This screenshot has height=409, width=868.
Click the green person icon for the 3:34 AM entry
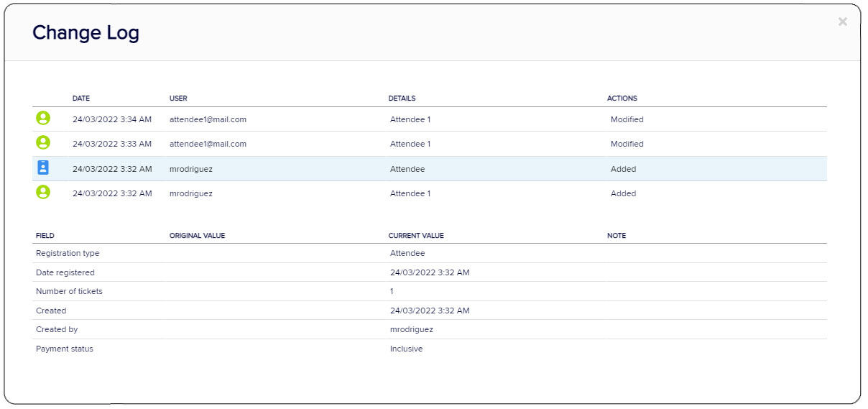[43, 119]
